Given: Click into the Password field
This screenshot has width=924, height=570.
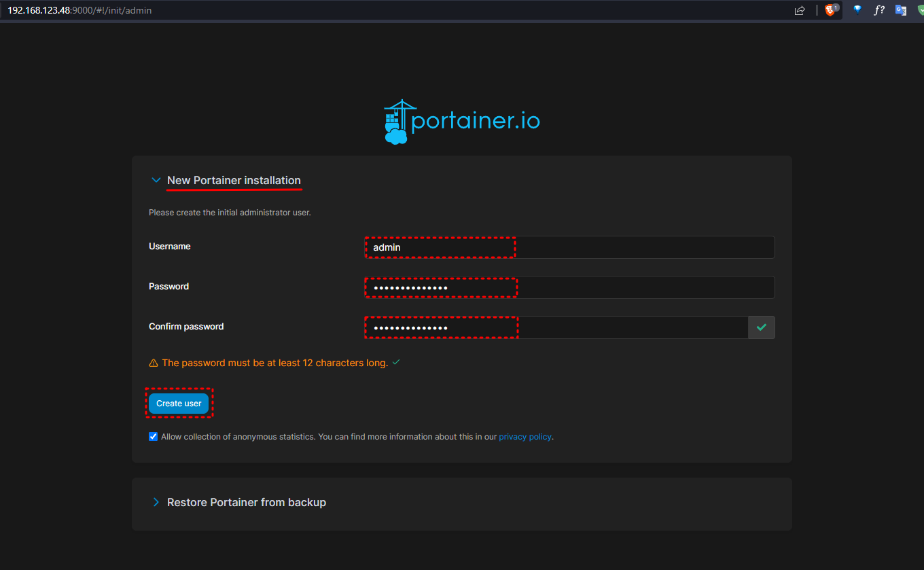Looking at the screenshot, I should coord(569,287).
